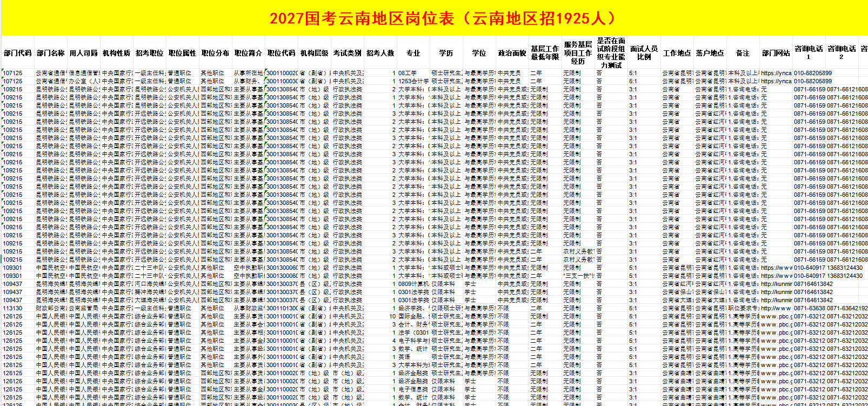The height and width of the screenshot is (406, 868).
Task: Click the '财政部云南' department name cell
Action: tap(51, 308)
